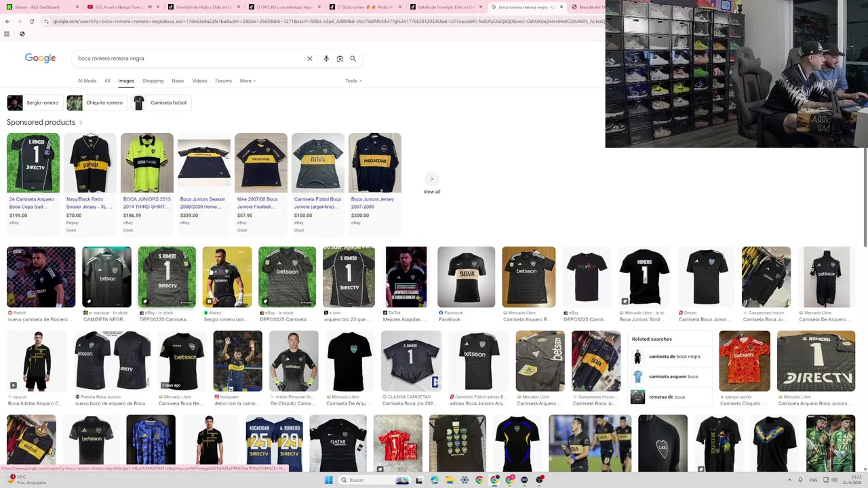Go back with the browser back arrow
868x488 pixels.
click(7, 21)
